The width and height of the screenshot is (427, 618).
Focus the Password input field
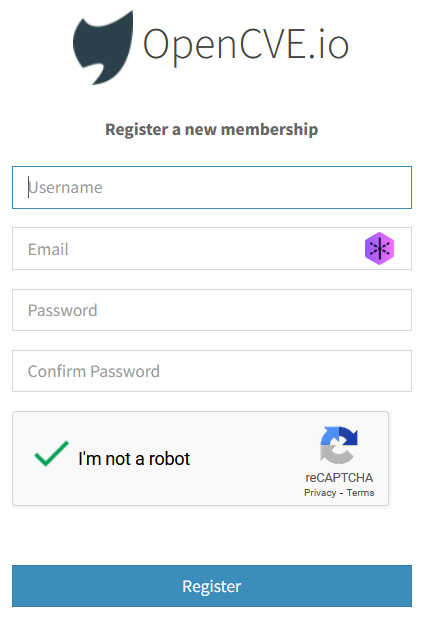[x=212, y=310]
